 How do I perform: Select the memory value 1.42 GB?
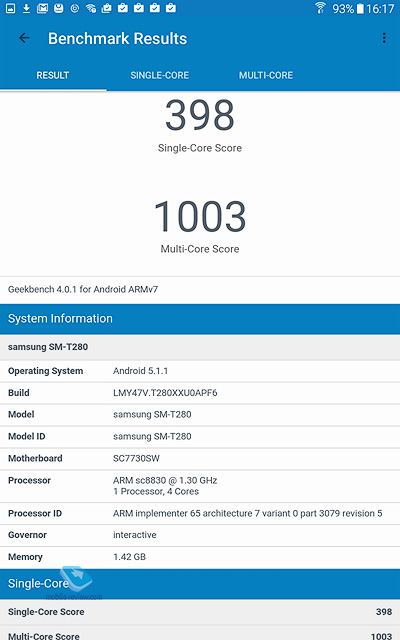(129, 557)
